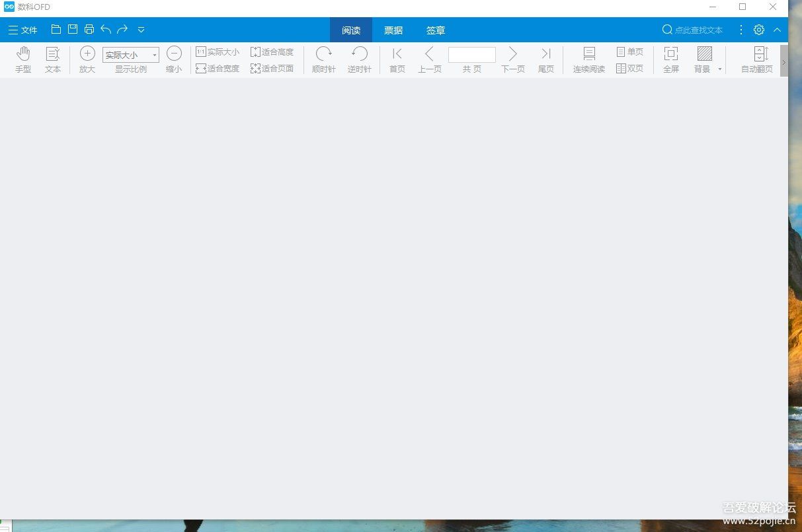Select 双页 double page layout
The height and width of the screenshot is (532, 802).
629,68
